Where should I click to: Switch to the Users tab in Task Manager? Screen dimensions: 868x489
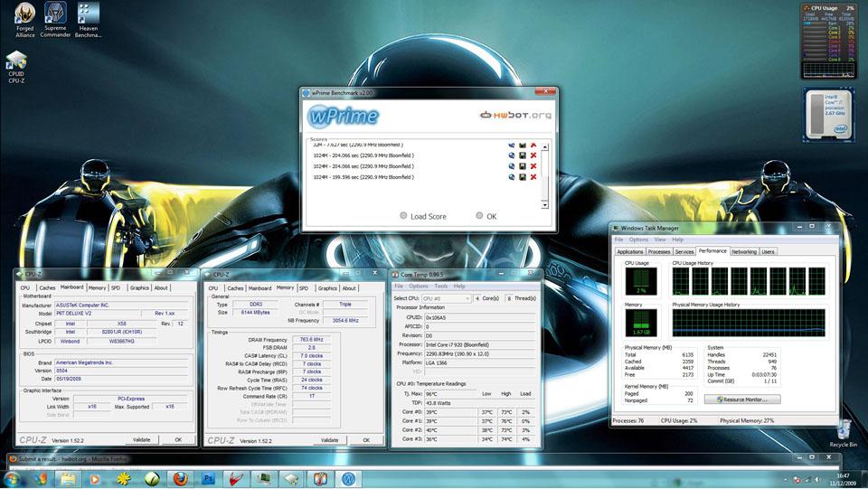point(768,251)
